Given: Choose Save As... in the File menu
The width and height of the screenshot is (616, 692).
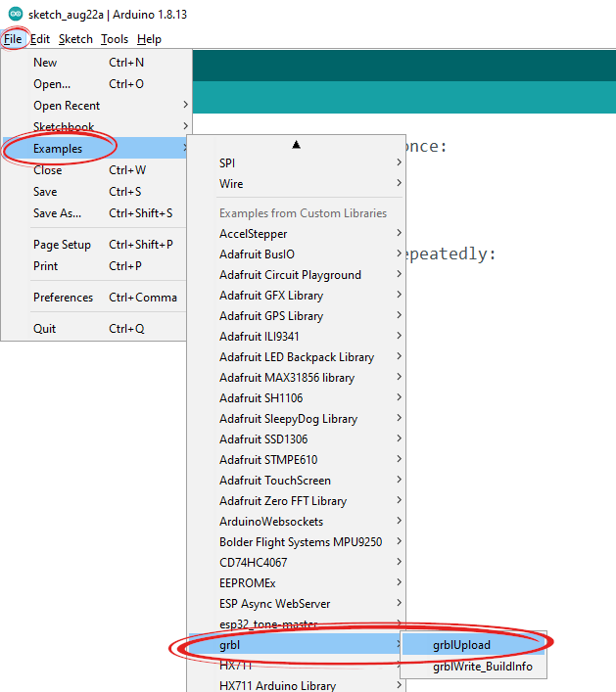Looking at the screenshot, I should tap(94, 213).
